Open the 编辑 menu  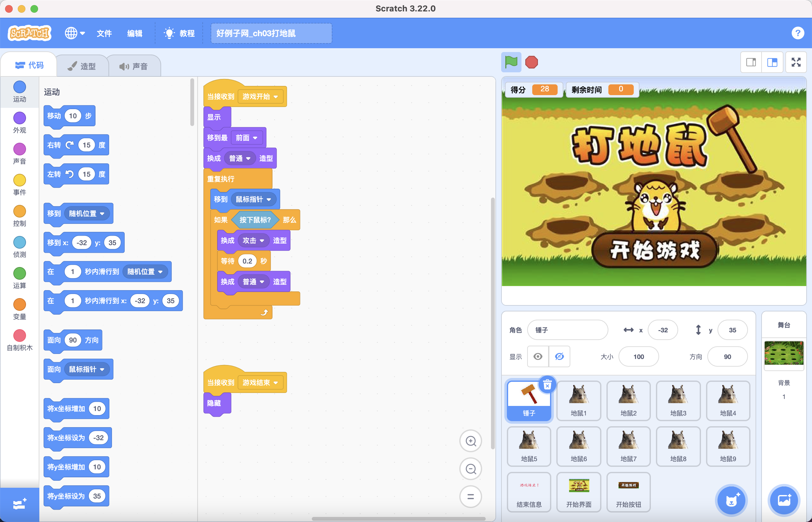point(134,33)
